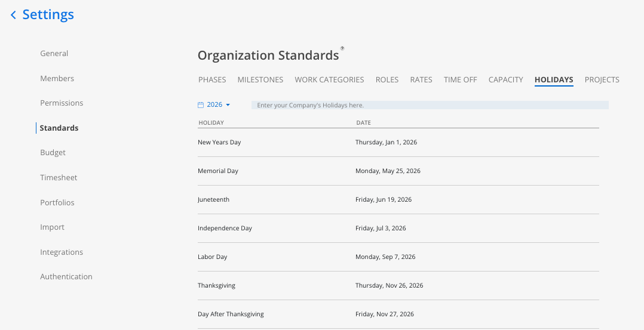Click the date Thursday, Nov 26, 2026
This screenshot has height=330, width=644.
click(x=390, y=285)
